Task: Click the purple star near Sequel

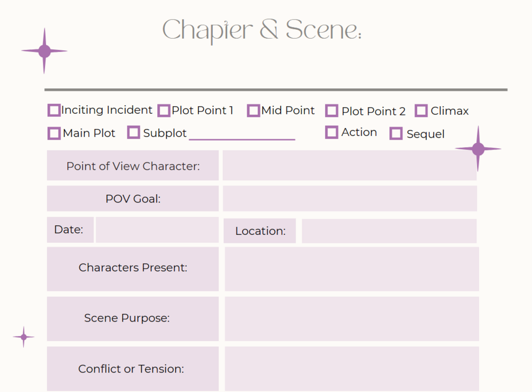Action: tap(478, 149)
